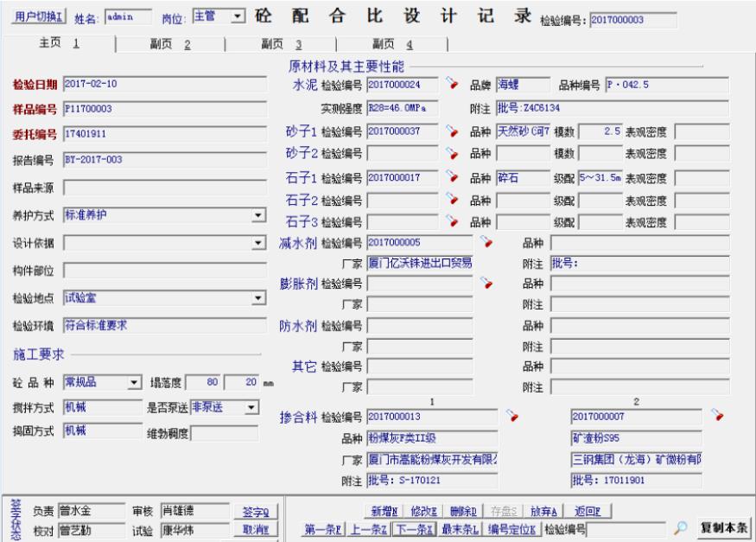Expand the 检验地点 dropdown
756x542 pixels.
[x=258, y=298]
